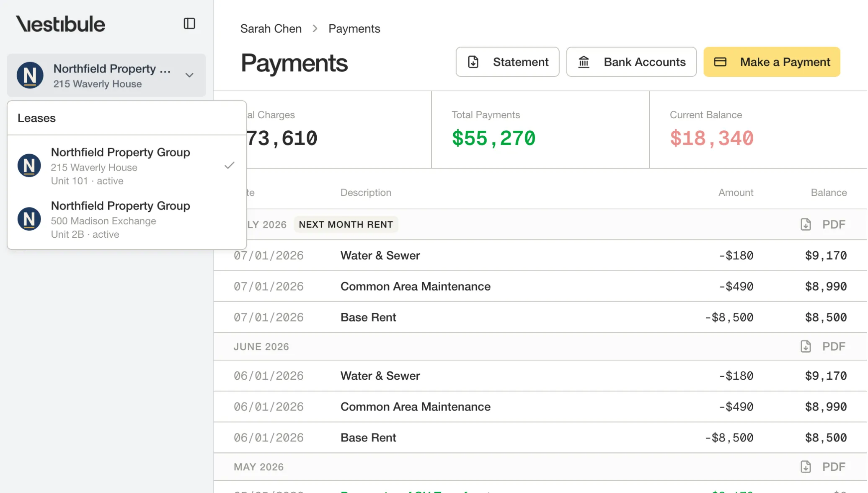Click the Payments breadcrumb
The image size is (868, 493).
point(354,29)
